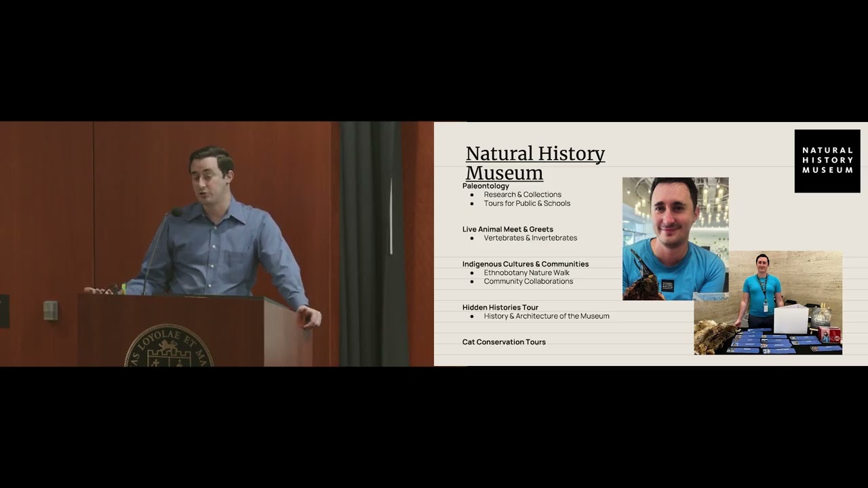Click the 'Research & Collections' bullet
The height and width of the screenshot is (488, 868).
coord(522,195)
